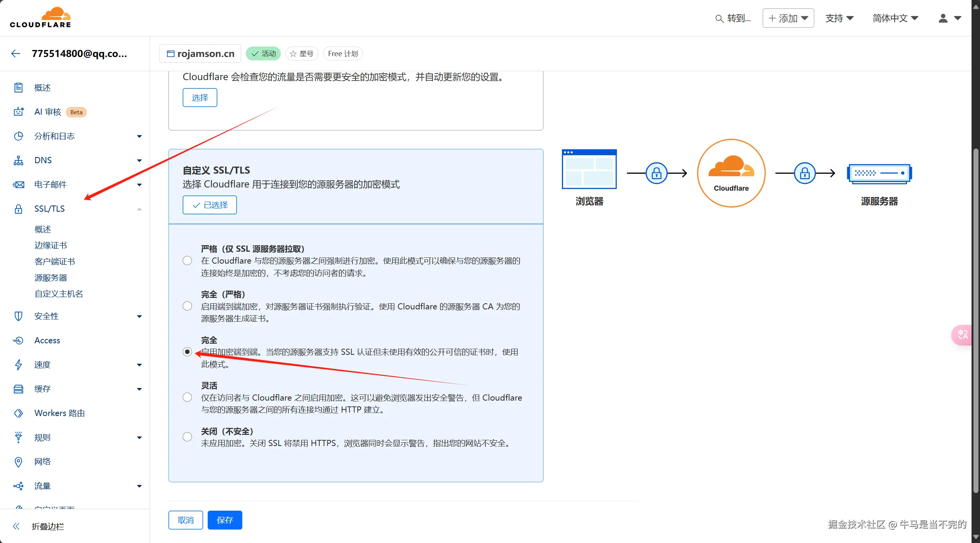Click the 速度 lightning bolt icon
The image size is (980, 543).
coord(18,364)
